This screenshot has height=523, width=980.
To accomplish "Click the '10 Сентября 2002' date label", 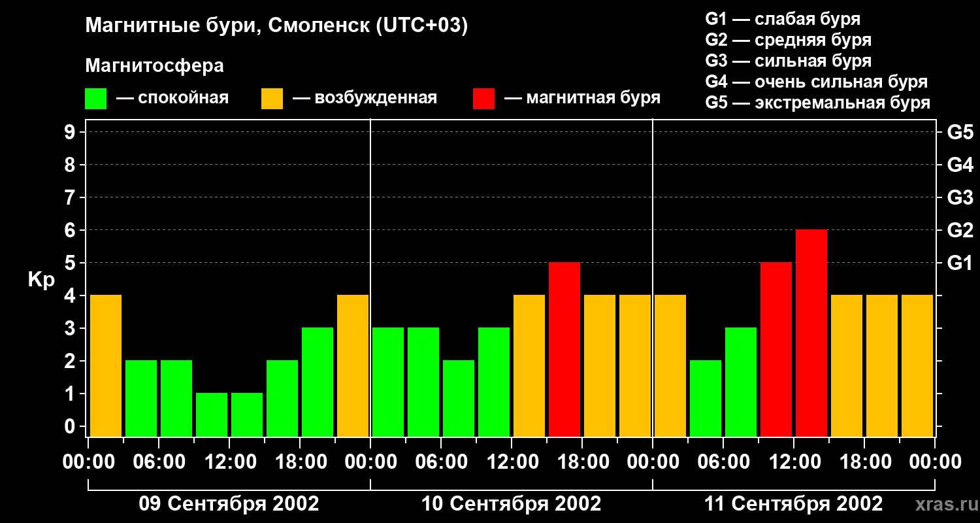I will point(511,504).
